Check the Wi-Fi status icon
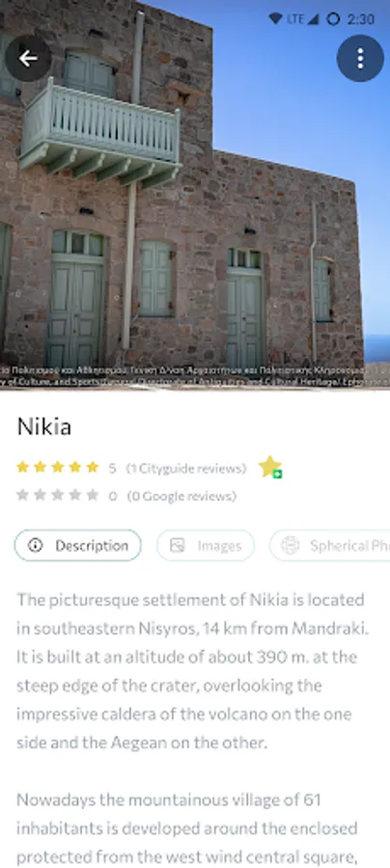 pos(275,19)
